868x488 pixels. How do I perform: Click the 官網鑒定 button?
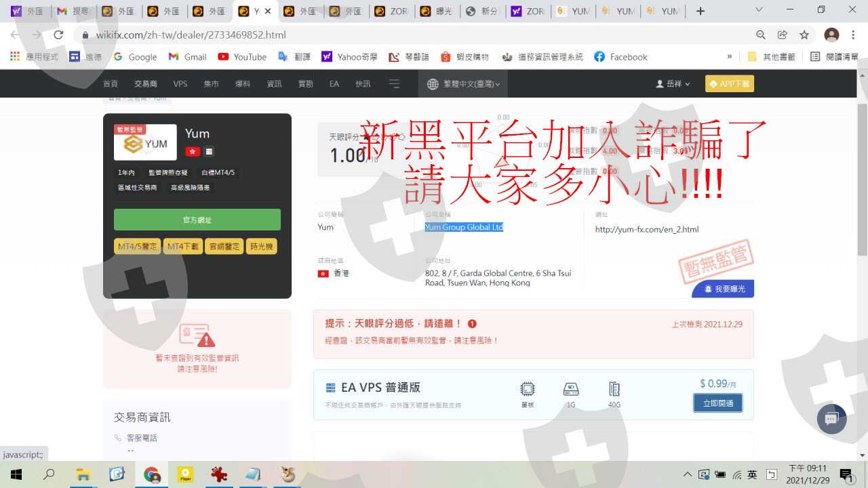tap(225, 247)
